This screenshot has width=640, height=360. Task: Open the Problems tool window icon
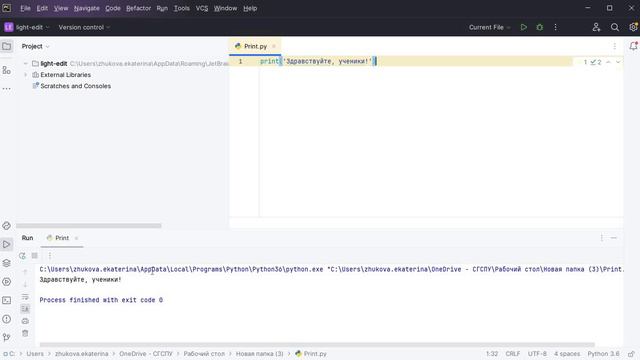click(7, 319)
